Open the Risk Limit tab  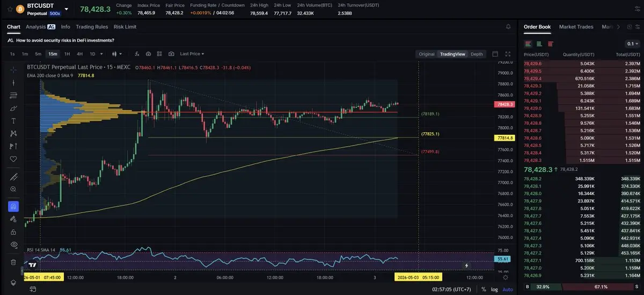point(125,26)
